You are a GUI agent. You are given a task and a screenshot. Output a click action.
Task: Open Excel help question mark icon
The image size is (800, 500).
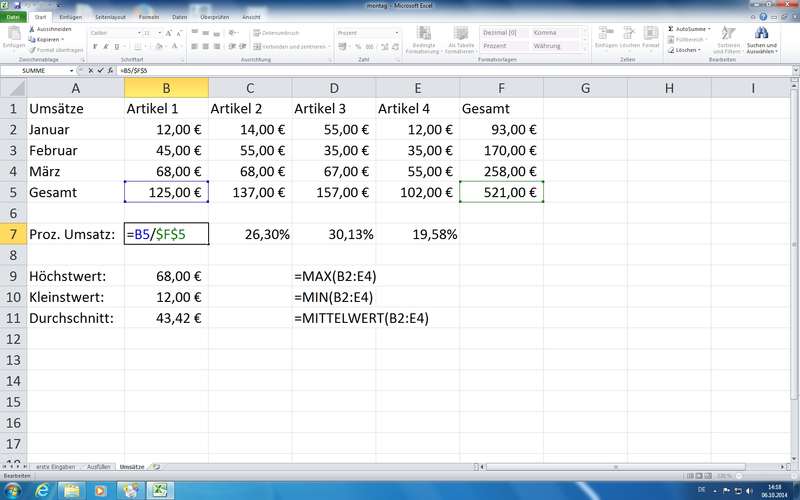pyautogui.click(x=763, y=17)
